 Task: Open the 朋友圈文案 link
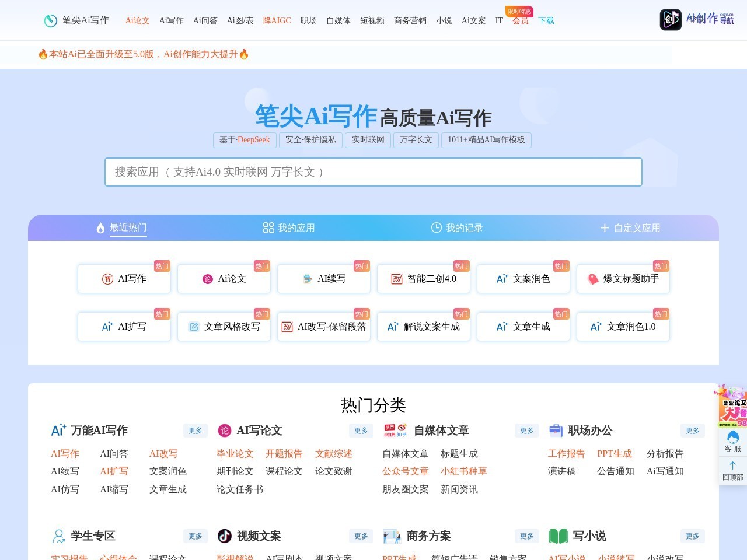pyautogui.click(x=406, y=489)
